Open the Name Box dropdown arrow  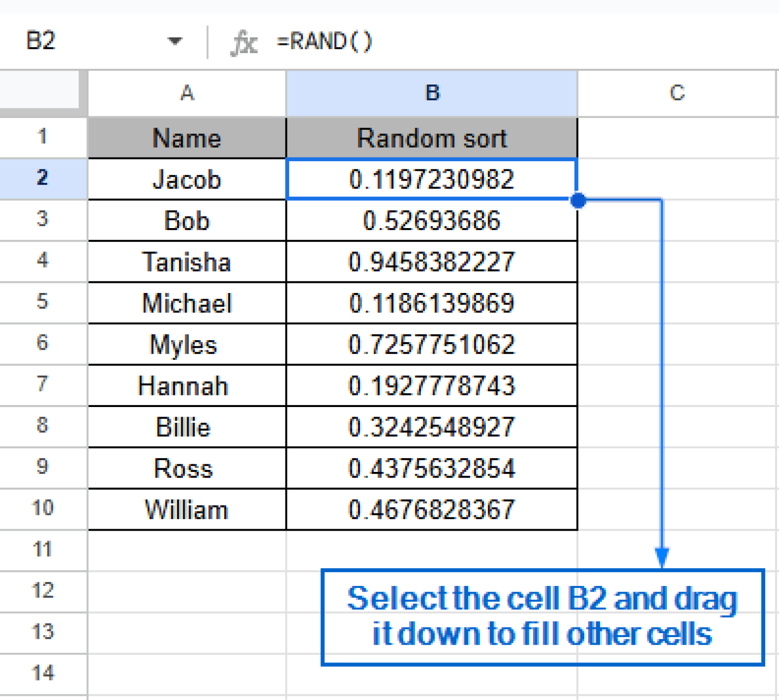pyautogui.click(x=174, y=42)
